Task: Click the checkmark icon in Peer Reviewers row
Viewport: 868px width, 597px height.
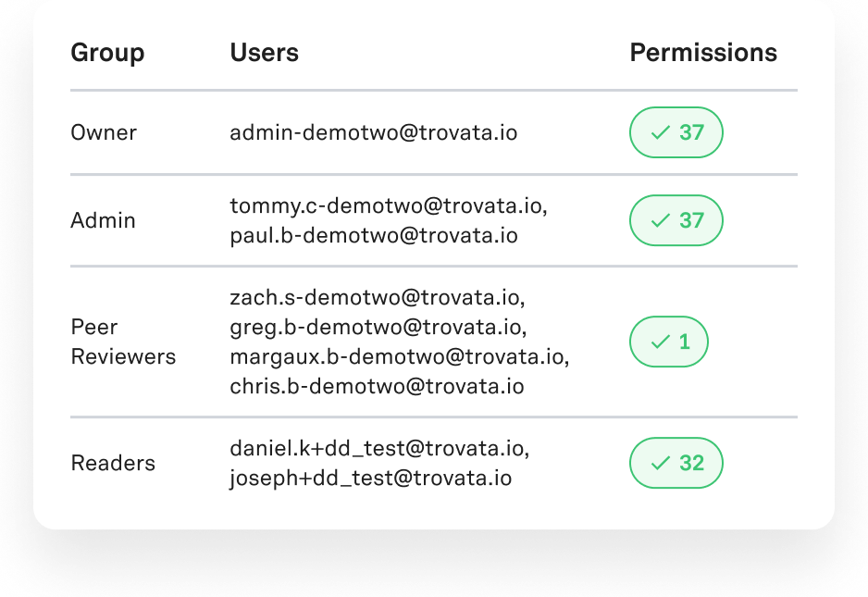Action: pos(660,342)
